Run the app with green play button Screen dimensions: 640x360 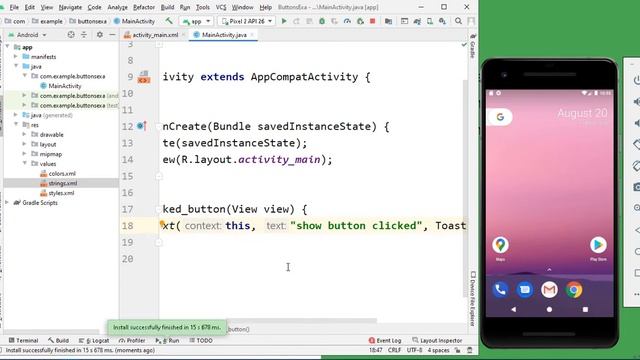coord(284,21)
